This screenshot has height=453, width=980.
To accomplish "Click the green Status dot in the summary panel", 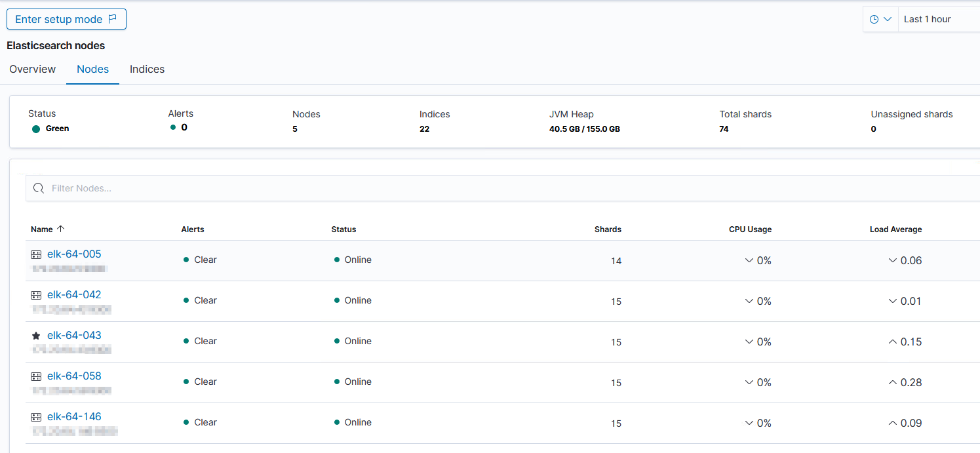I will pos(35,129).
